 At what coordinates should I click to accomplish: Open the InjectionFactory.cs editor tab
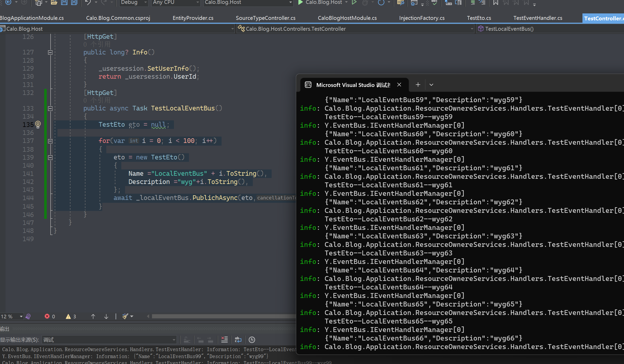(x=422, y=18)
